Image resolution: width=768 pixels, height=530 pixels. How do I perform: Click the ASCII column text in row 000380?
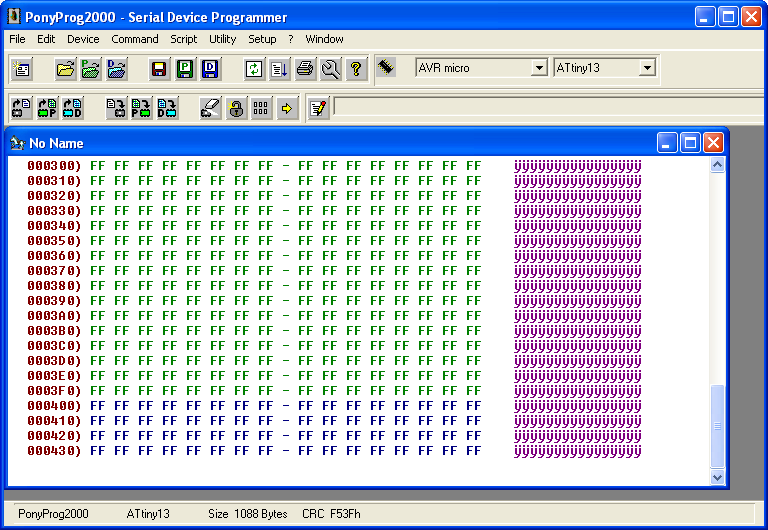577,286
